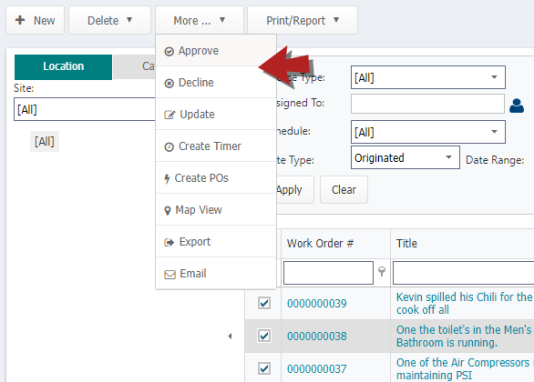Uncheck the checkbox for work order 0000000038

tap(264, 336)
